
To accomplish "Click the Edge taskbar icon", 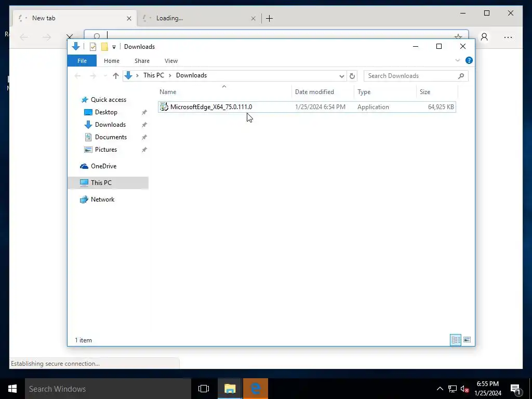I will [x=256, y=389].
